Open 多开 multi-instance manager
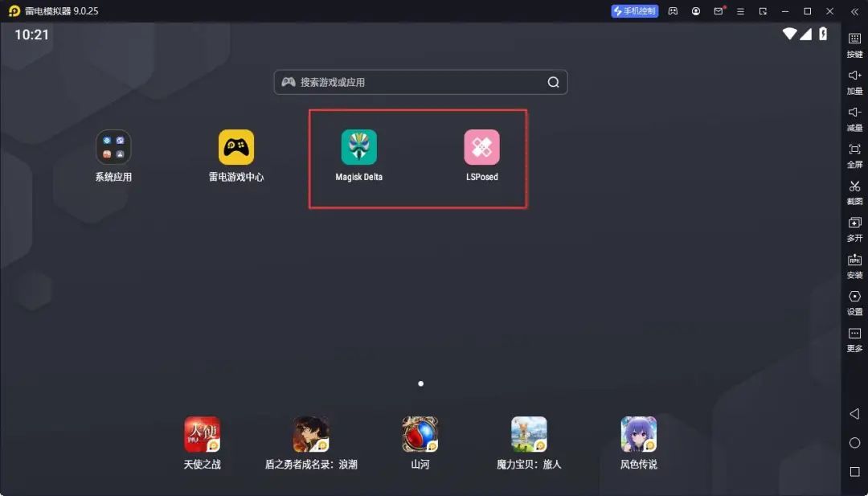 click(854, 229)
